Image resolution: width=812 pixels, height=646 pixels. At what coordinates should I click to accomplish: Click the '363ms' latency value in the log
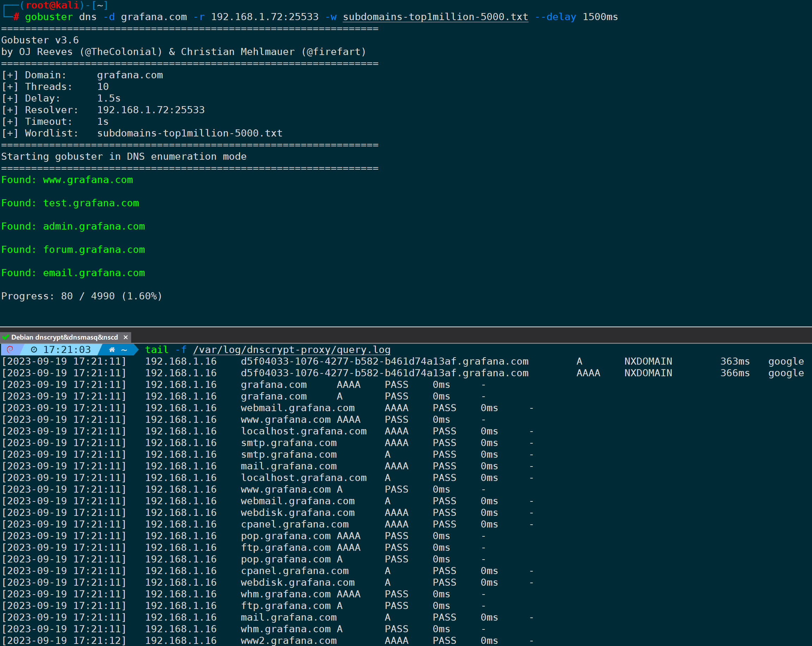point(735,361)
